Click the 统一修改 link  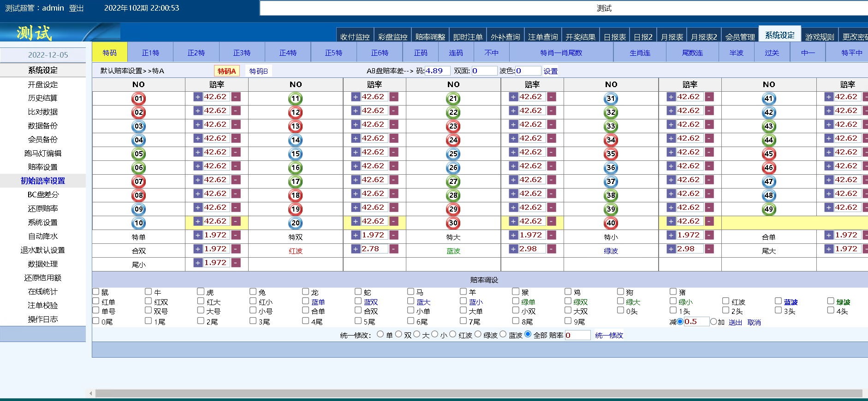pyautogui.click(x=609, y=335)
